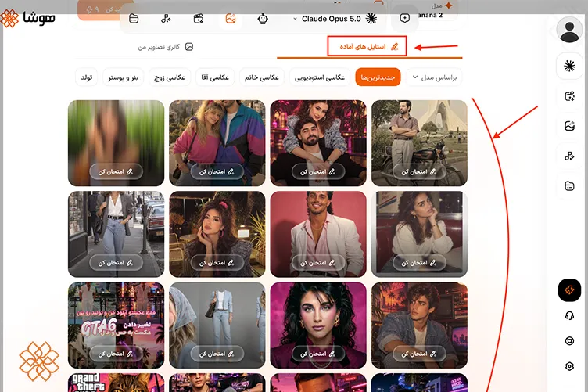Select the image generator icon in top toolbar
Image resolution: width=588 pixels, height=392 pixels.
pyautogui.click(x=230, y=18)
